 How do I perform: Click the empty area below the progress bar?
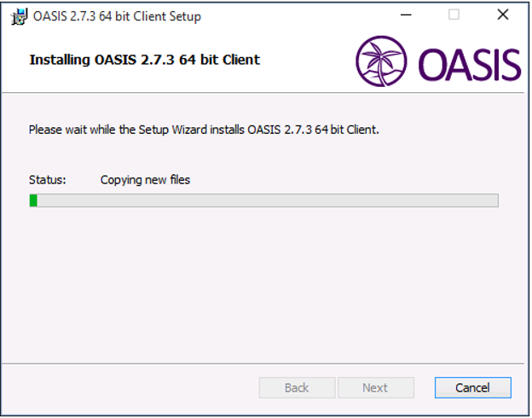[x=263, y=285]
